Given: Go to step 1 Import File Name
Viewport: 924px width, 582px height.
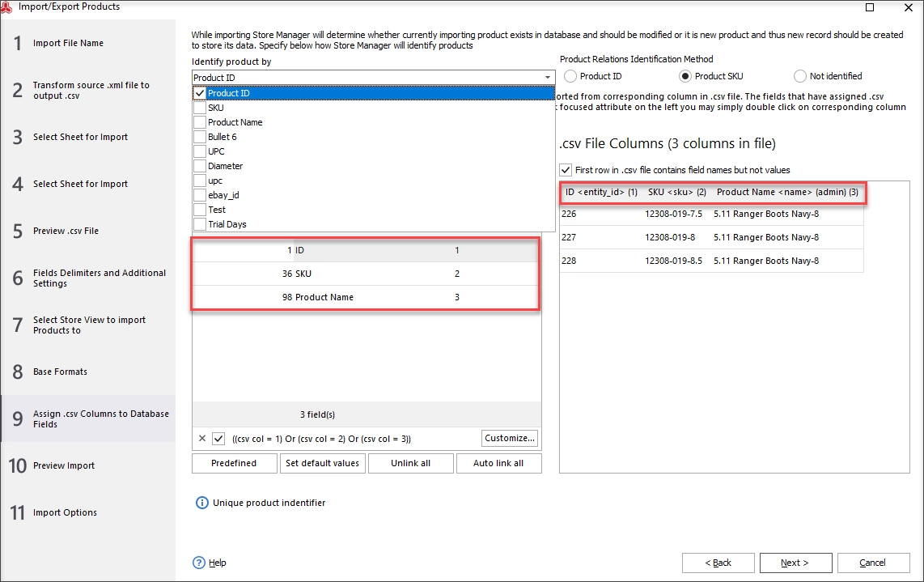Looking at the screenshot, I should click(88, 43).
